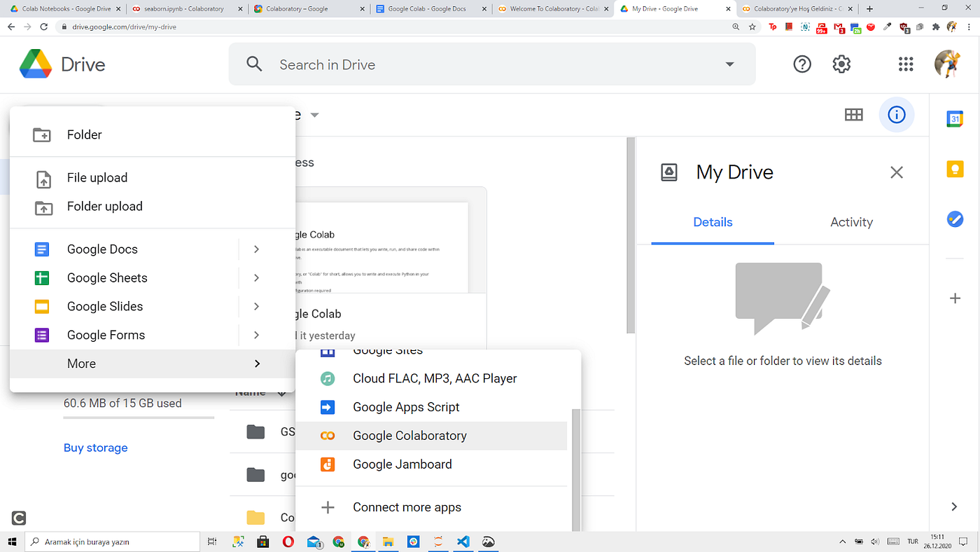Viewport: 980px width, 552px height.
Task: Open Mail app from the taskbar
Action: pyautogui.click(x=314, y=541)
